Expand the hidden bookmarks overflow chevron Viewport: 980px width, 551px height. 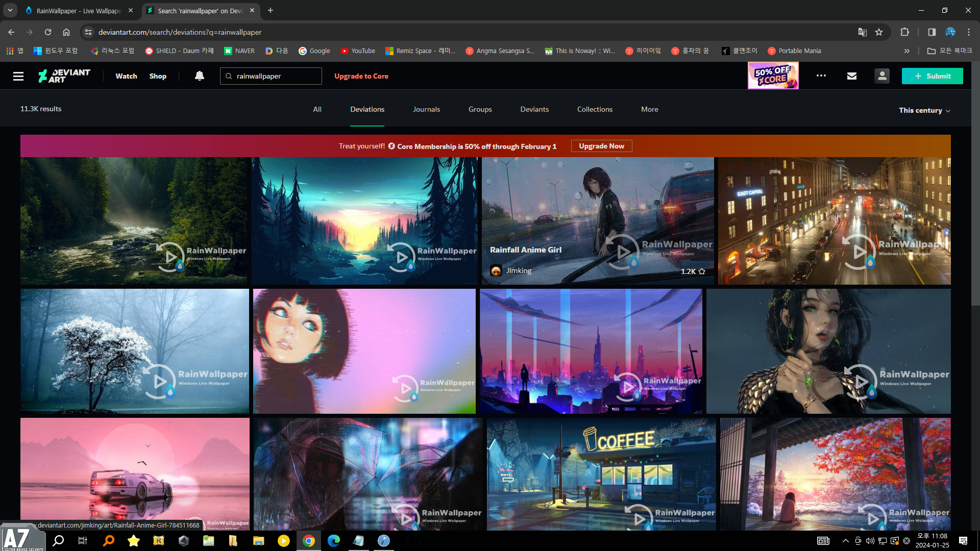(907, 51)
